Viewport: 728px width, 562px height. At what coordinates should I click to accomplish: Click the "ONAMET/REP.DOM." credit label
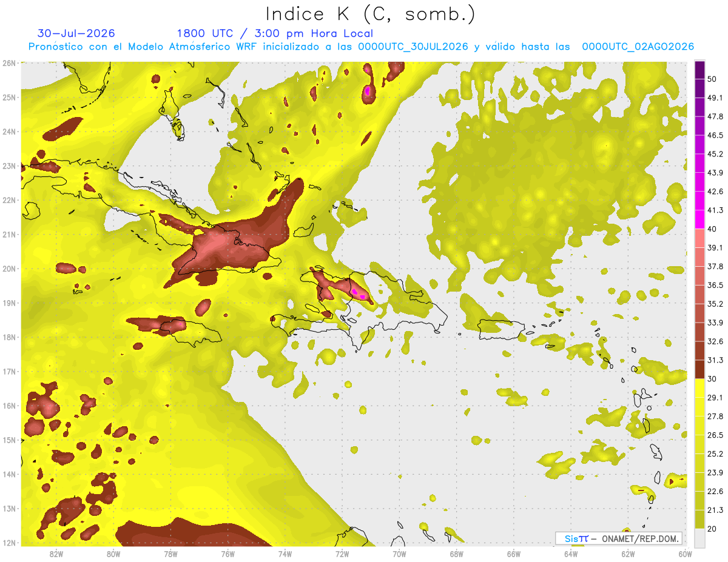(639, 538)
